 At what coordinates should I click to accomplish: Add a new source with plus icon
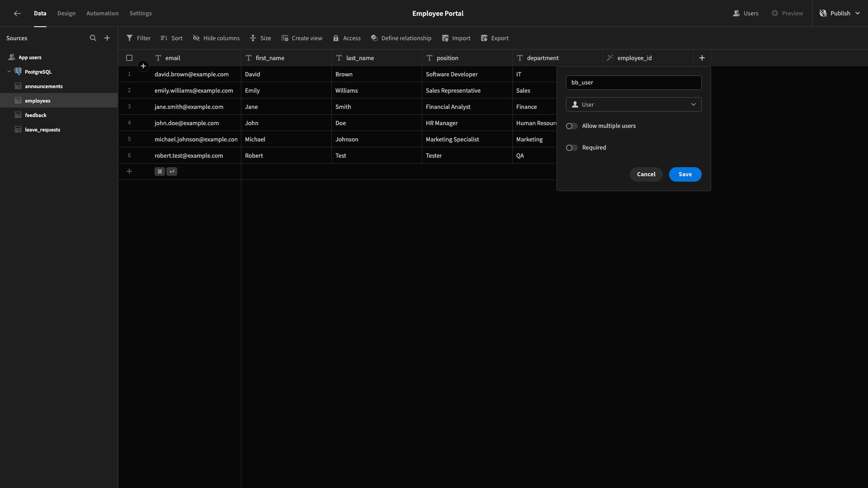click(107, 38)
